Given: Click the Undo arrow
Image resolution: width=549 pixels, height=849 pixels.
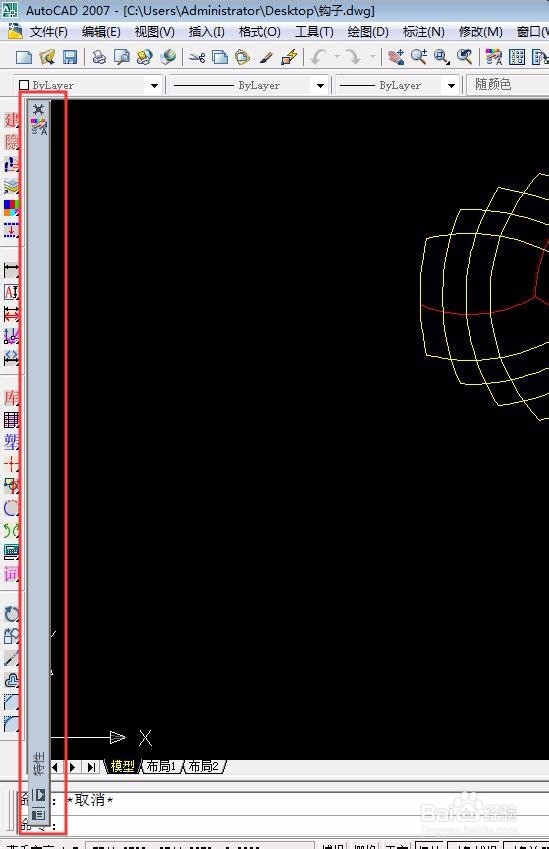Looking at the screenshot, I should (319, 56).
